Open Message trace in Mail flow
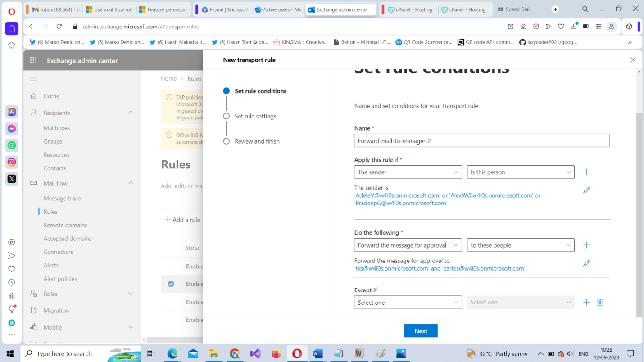 [x=62, y=198]
